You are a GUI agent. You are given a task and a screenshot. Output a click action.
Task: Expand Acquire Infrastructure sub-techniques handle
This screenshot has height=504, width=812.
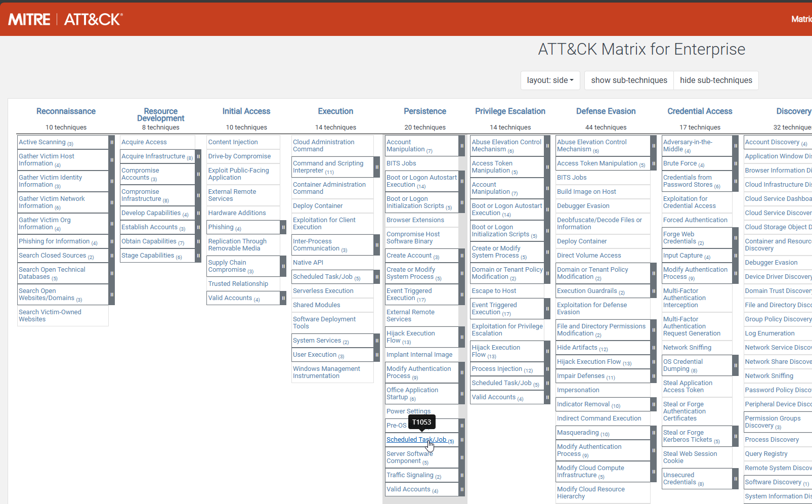point(198,156)
